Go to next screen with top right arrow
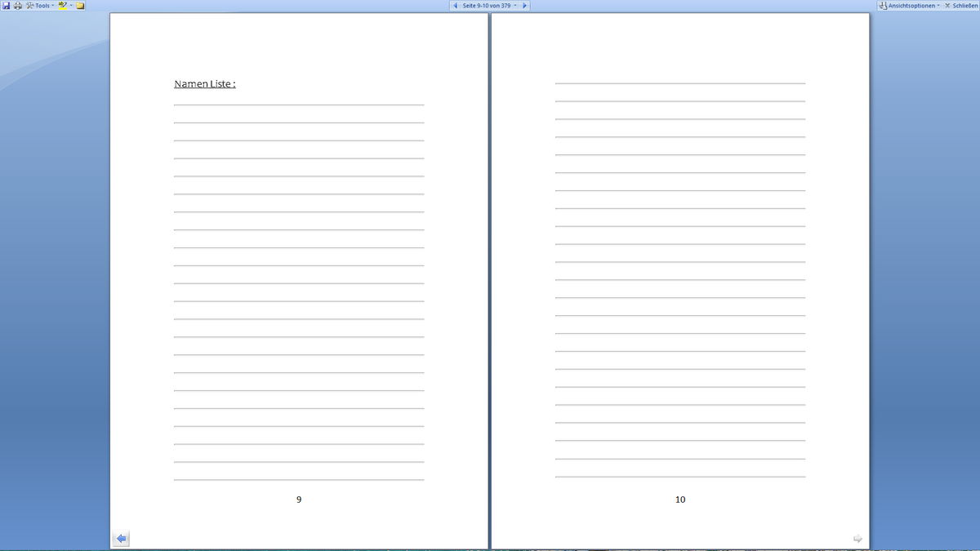 524,5
